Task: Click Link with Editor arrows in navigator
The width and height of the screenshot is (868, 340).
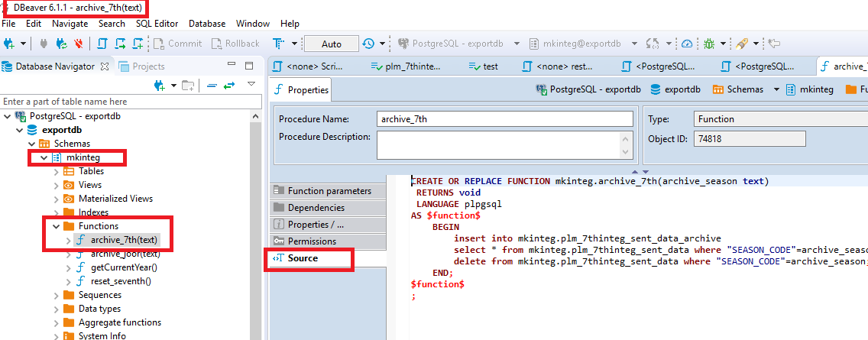Action: pos(228,85)
